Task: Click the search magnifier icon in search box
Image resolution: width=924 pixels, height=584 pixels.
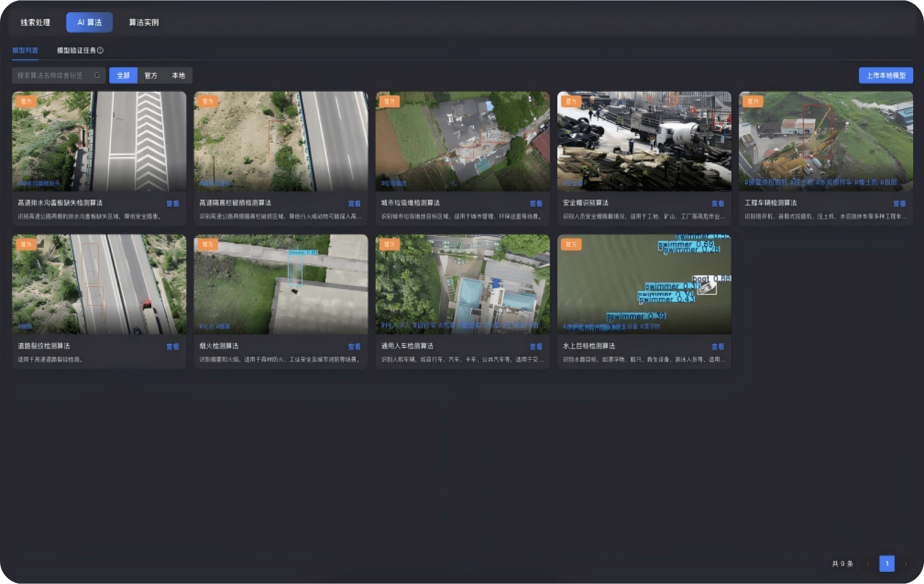Action: (x=97, y=76)
